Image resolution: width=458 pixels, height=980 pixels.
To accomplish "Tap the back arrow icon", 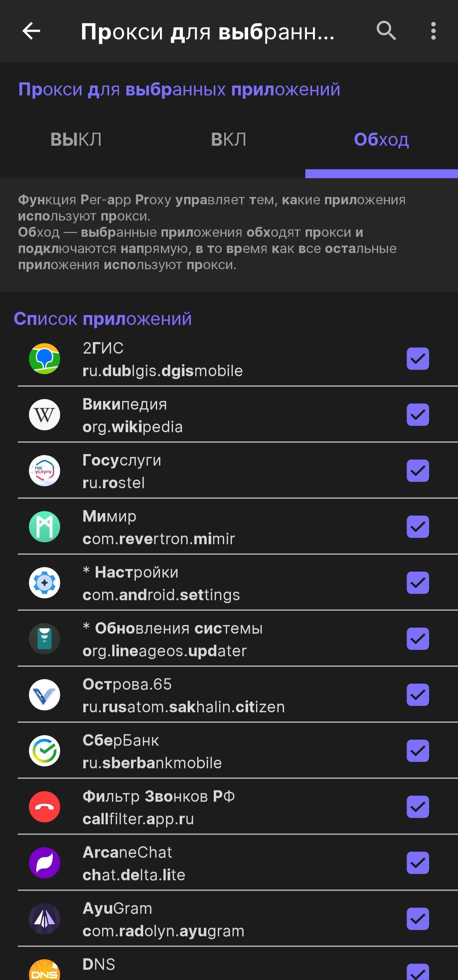I will pos(31,31).
